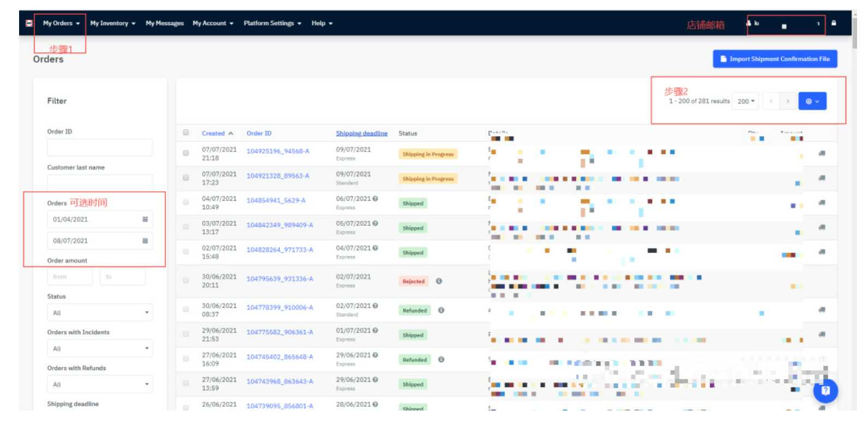This screenshot has width=868, height=422.
Task: Click the Order amount 'from' field
Action: pos(70,277)
